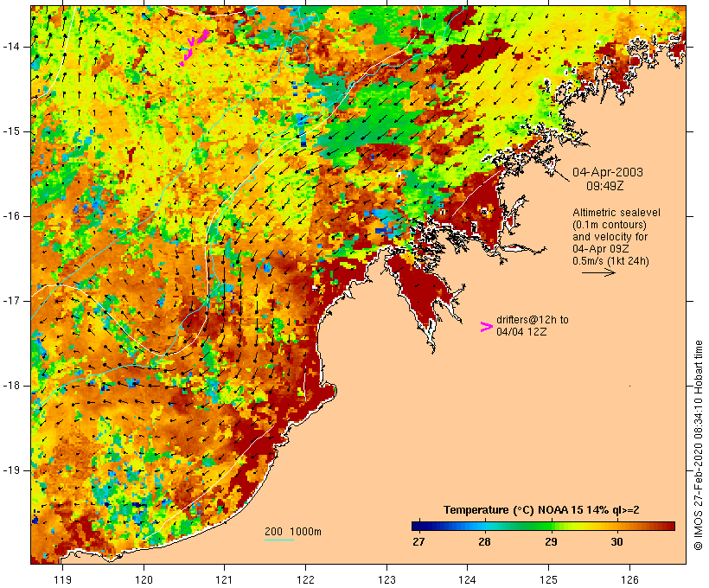Click the longitude axis label 120
The height and width of the screenshot is (588, 709).
tap(144, 580)
